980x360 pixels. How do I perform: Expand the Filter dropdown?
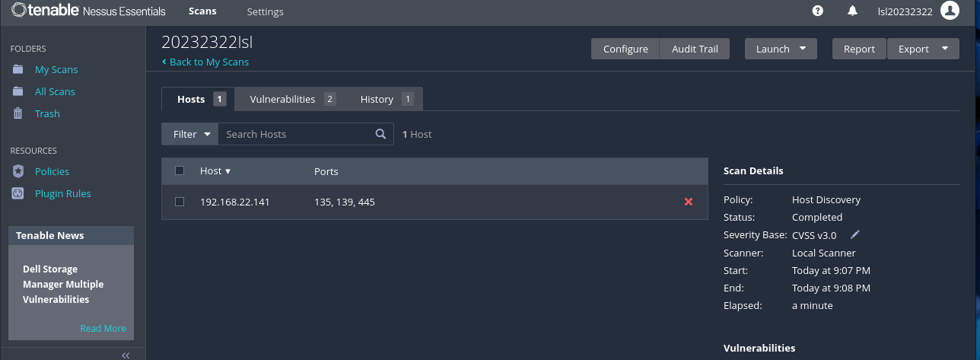pyautogui.click(x=190, y=134)
